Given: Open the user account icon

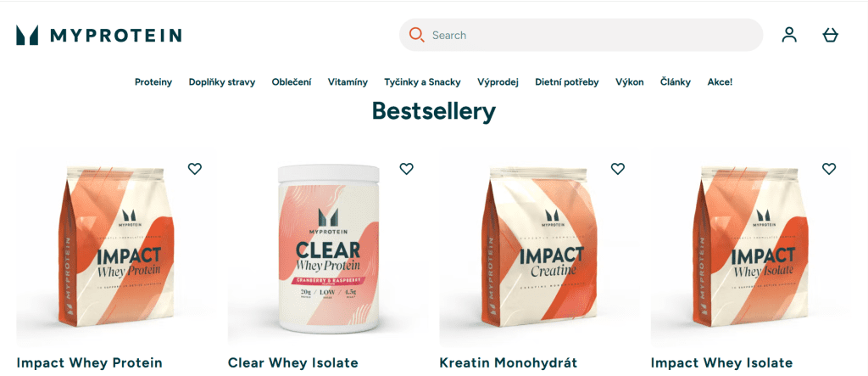Looking at the screenshot, I should [x=789, y=35].
